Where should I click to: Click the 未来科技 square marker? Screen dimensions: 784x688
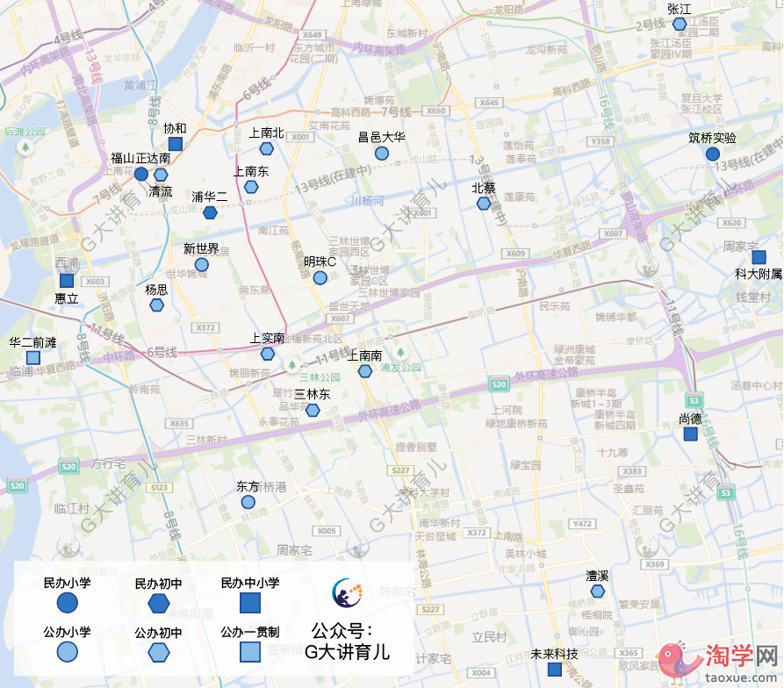coord(555,670)
